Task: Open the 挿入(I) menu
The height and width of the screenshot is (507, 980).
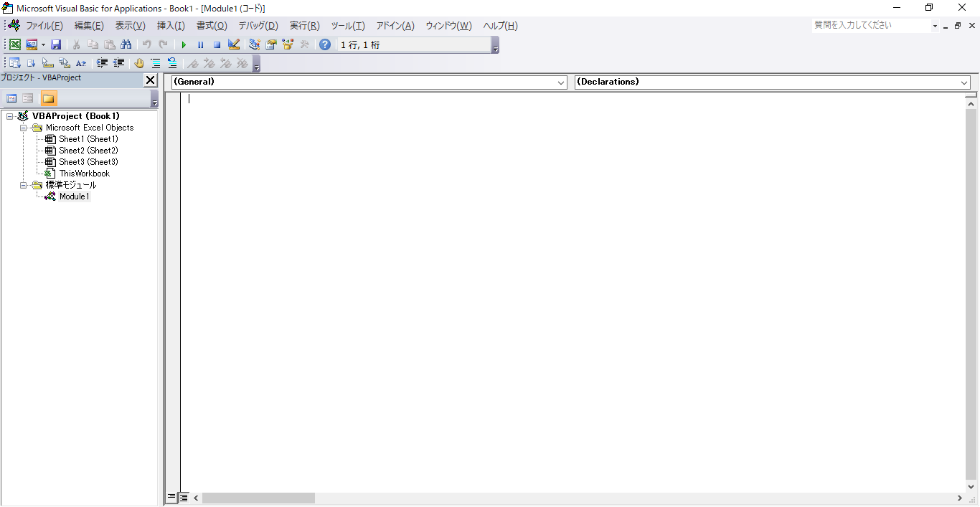Action: pos(171,26)
